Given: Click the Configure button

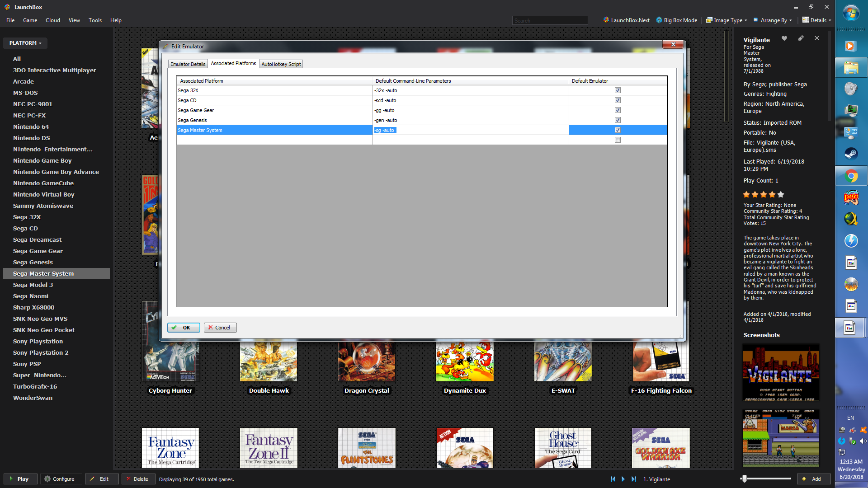Looking at the screenshot, I should pos(61,479).
